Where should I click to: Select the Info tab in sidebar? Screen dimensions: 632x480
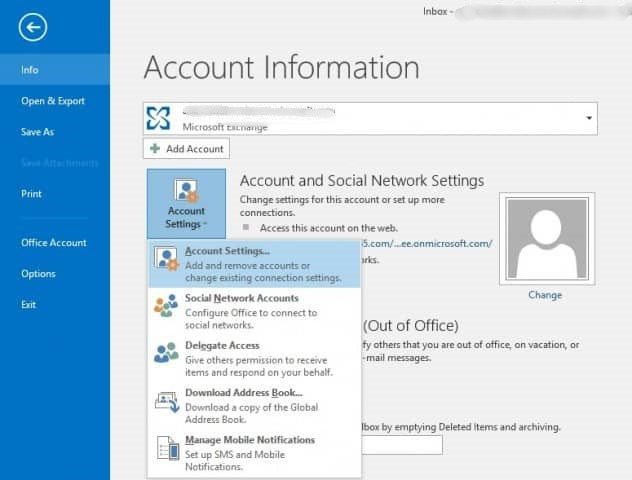[x=54, y=70]
